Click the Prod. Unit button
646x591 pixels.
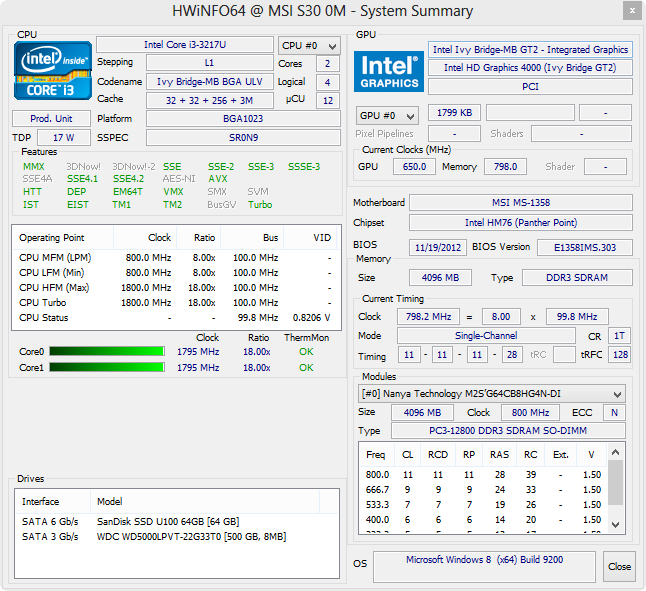tap(51, 119)
